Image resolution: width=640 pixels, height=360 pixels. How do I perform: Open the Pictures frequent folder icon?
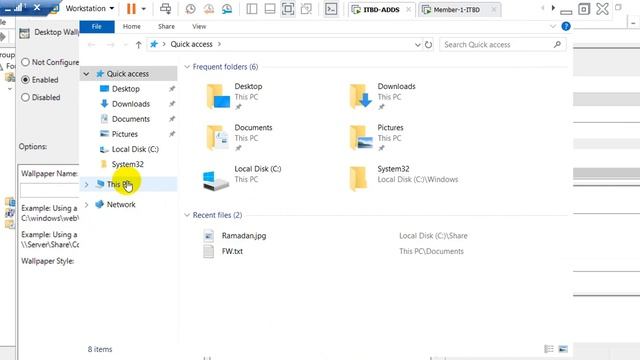click(361, 138)
